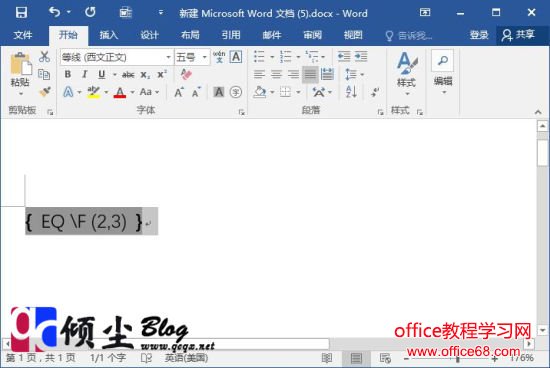The image size is (550, 368).
Task: Open the 编辑 editing menu
Action: click(x=443, y=73)
